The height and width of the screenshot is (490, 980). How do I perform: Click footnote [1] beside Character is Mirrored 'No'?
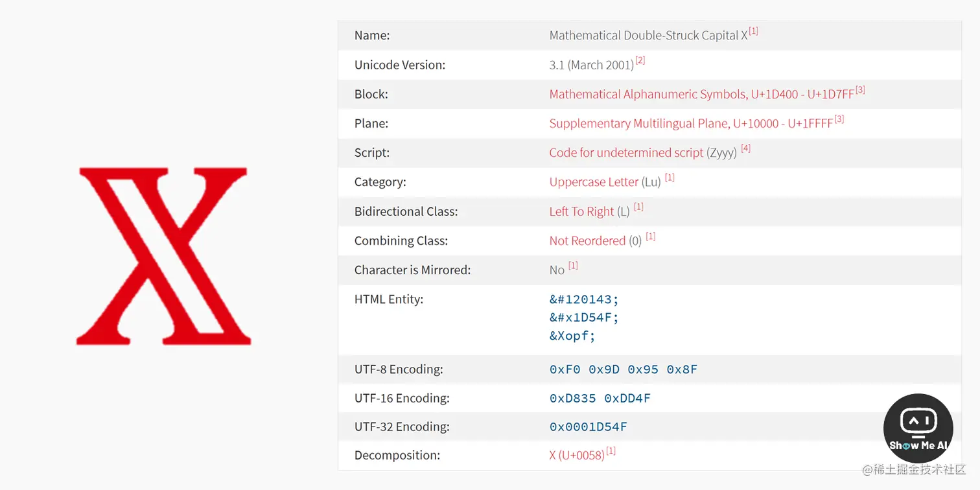coord(573,265)
